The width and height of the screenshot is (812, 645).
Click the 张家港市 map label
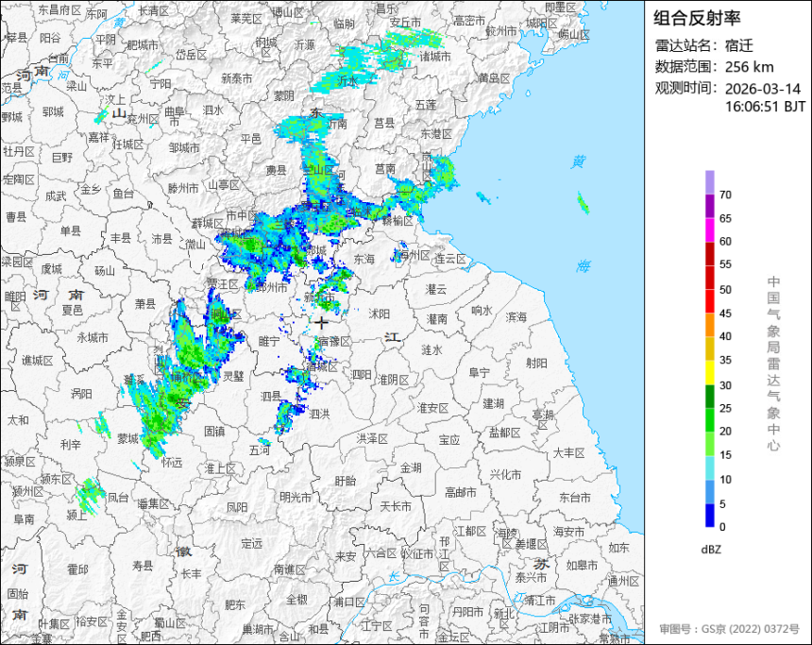(x=590, y=618)
